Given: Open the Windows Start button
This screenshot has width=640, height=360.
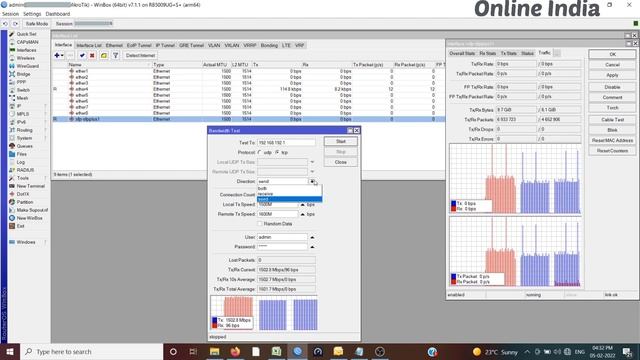Looking at the screenshot, I should (x=9, y=352).
